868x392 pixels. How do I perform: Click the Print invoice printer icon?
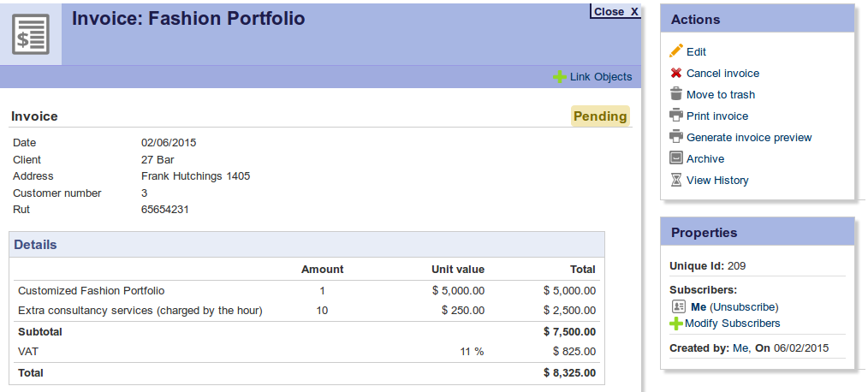(675, 116)
